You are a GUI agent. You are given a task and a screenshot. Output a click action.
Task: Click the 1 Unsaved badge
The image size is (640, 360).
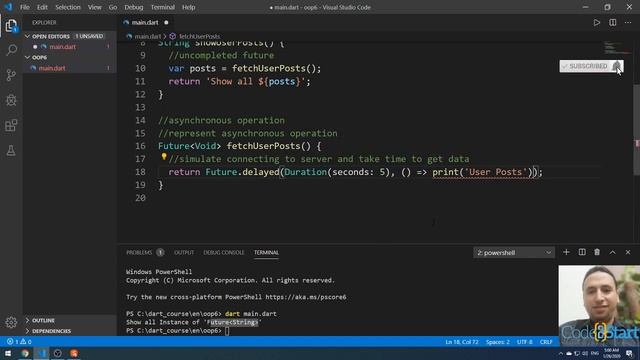89,36
